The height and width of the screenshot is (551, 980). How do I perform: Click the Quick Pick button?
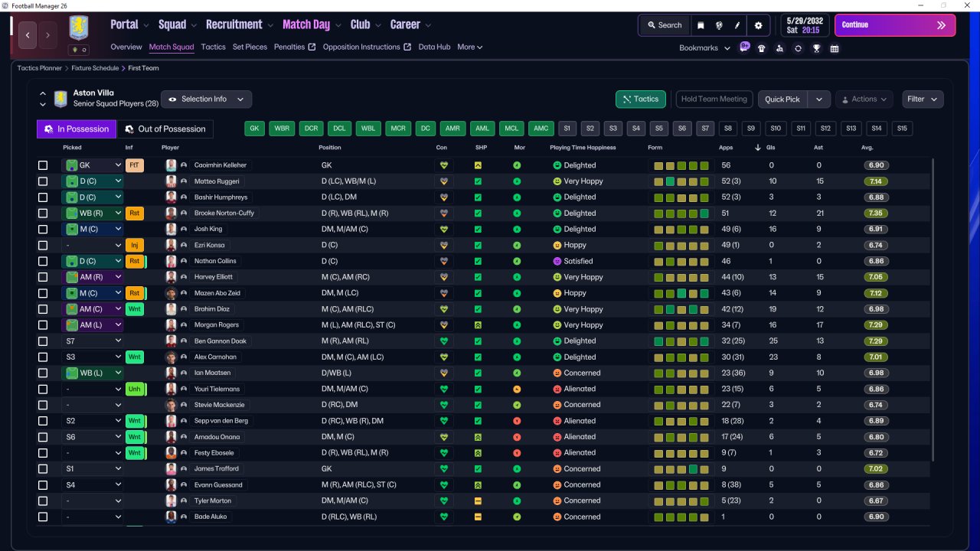click(x=782, y=99)
